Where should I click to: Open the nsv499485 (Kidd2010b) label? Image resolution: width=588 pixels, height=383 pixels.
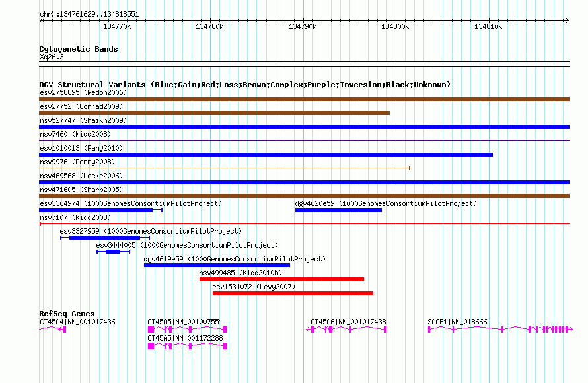tap(240, 273)
